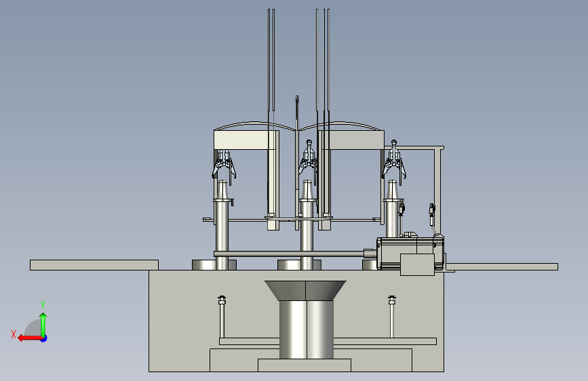
Task: Select the left small bolt inside base
Action: pyautogui.click(x=222, y=317)
